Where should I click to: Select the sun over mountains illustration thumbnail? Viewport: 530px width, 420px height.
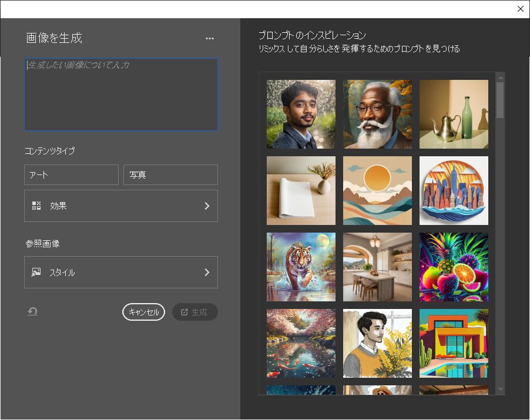(378, 190)
